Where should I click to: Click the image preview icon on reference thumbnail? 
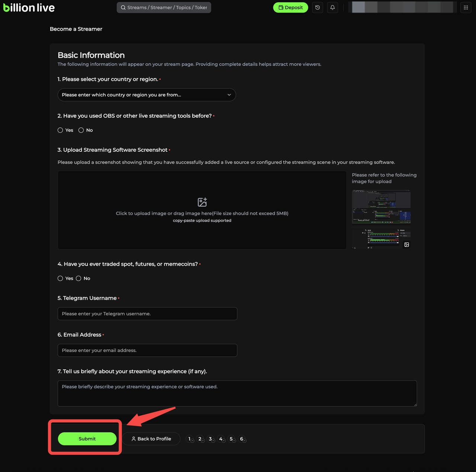pos(406,245)
